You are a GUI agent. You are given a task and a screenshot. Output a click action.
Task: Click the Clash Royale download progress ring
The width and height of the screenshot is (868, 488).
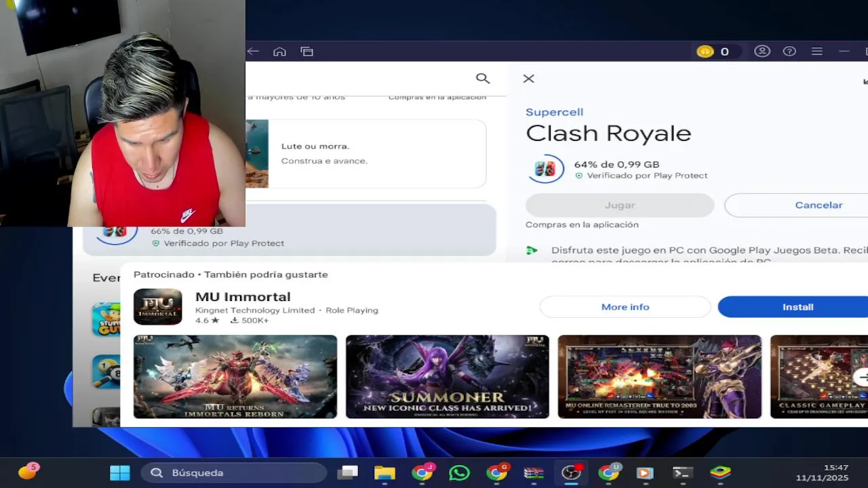[545, 169]
